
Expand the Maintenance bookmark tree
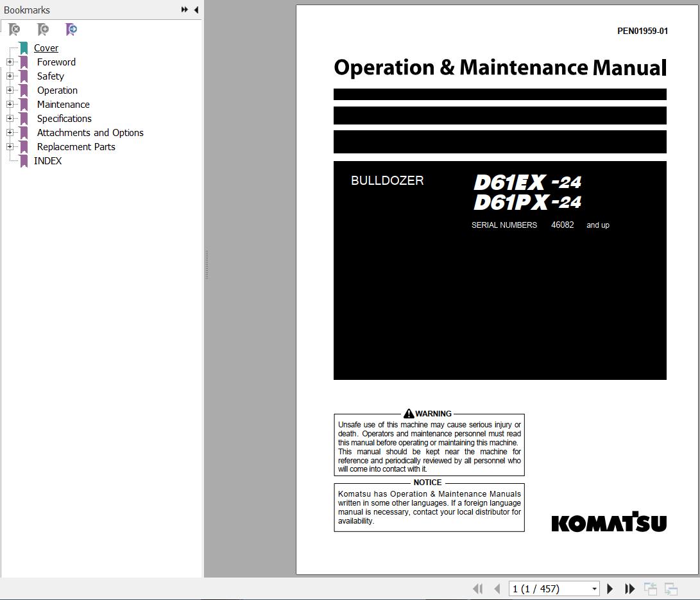[x=10, y=105]
